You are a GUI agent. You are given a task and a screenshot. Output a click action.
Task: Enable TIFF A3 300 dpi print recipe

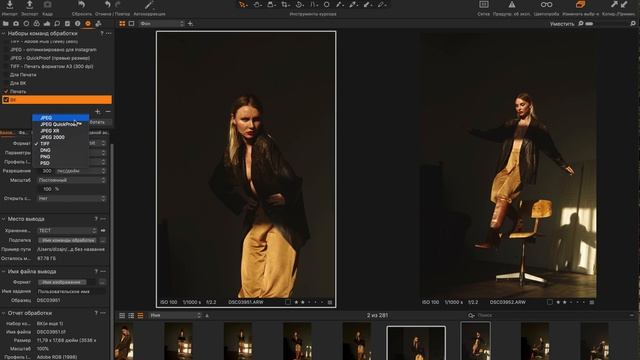click(x=6, y=66)
